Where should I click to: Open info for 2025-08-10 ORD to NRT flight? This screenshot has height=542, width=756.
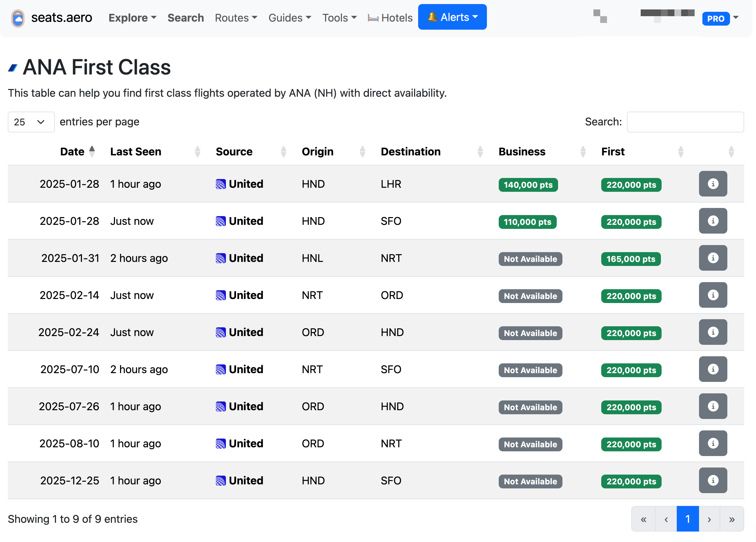click(713, 443)
